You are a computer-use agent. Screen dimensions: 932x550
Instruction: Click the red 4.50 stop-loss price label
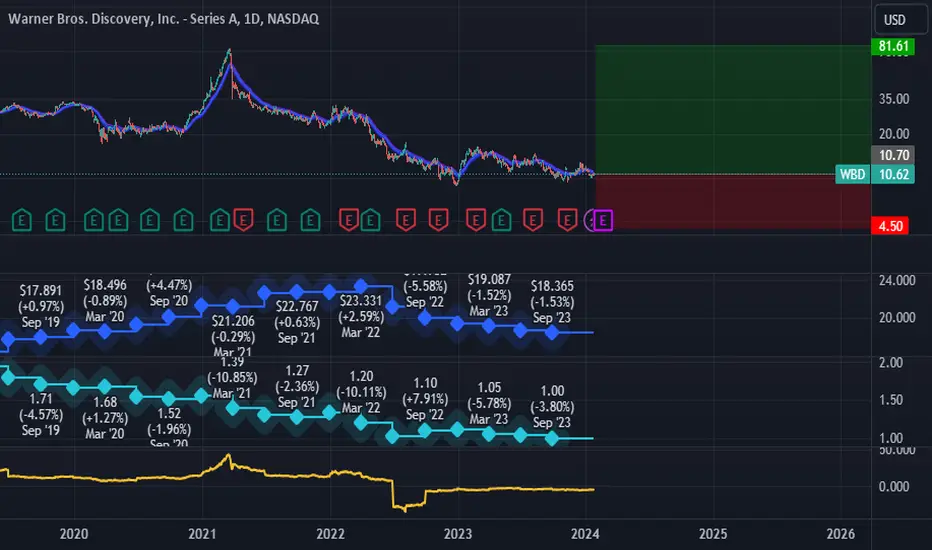(890, 226)
